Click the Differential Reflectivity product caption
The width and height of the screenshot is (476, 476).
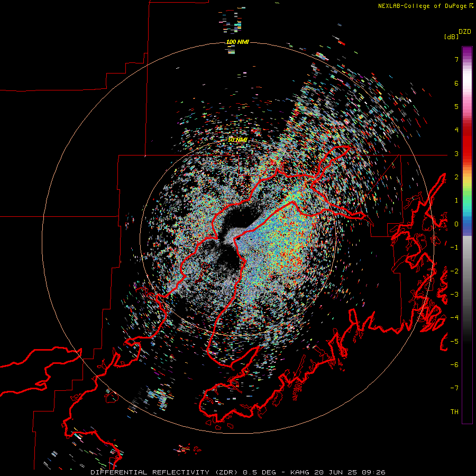238,472
